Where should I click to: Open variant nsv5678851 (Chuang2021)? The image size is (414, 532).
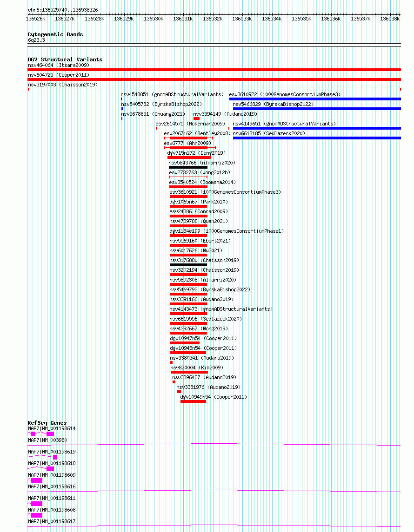pos(153,114)
